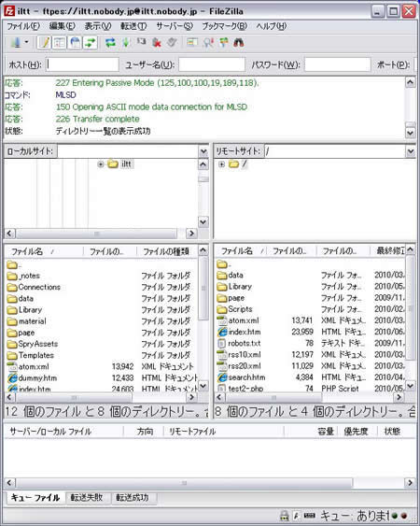Cancel the current operation

click(142, 42)
